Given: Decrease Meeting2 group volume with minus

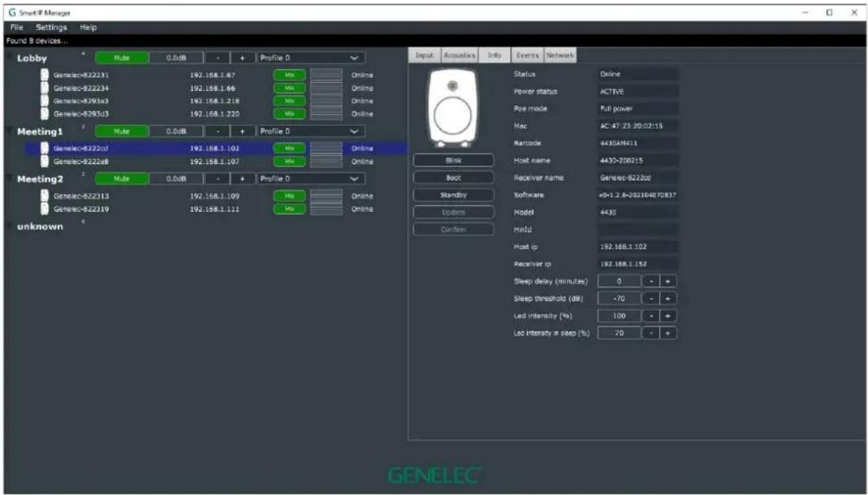Looking at the screenshot, I should tap(217, 179).
